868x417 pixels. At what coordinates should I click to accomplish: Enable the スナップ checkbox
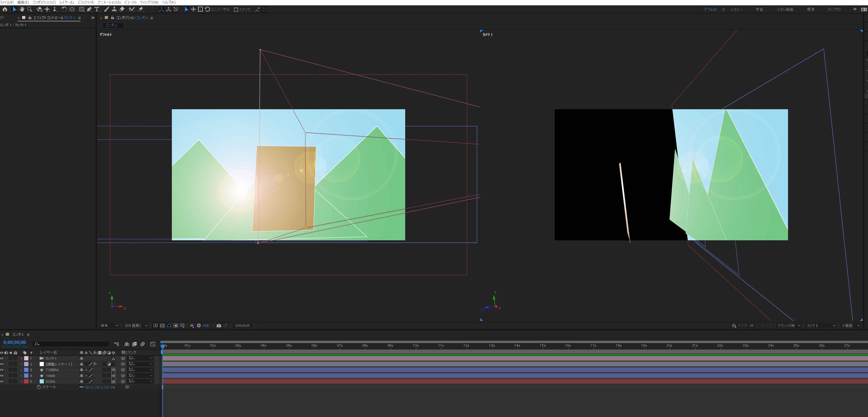point(236,9)
